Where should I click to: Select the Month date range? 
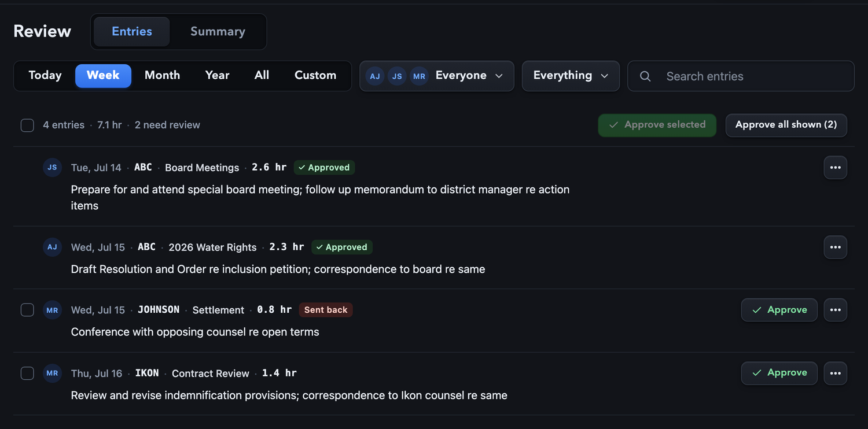(162, 76)
